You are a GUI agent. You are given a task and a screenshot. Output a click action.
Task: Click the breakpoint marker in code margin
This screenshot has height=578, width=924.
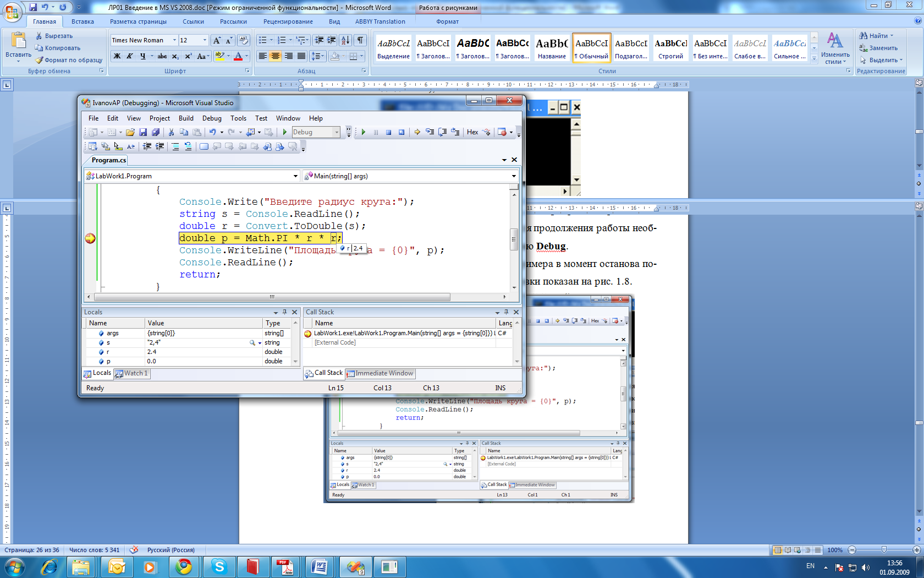(90, 238)
